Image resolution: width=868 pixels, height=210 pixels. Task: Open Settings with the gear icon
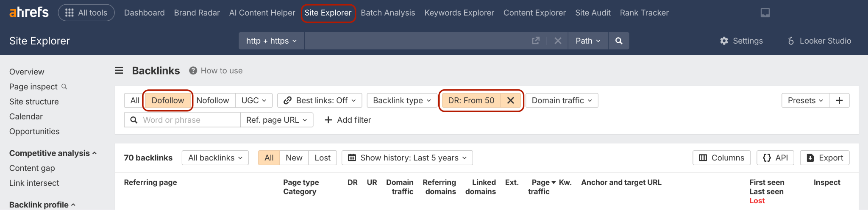[x=741, y=41]
